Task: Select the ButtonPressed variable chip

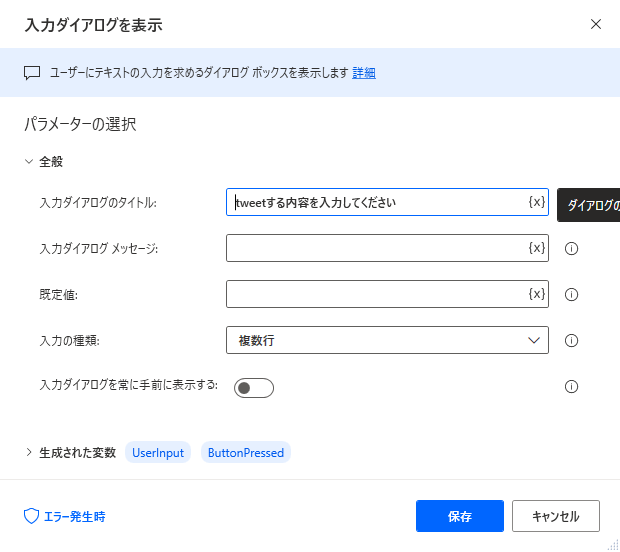Action: (246, 452)
